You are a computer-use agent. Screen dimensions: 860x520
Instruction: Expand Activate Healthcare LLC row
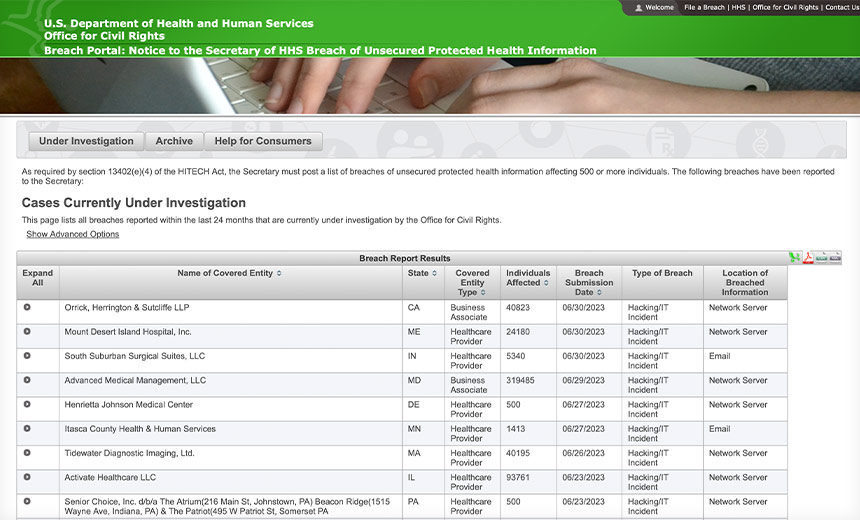point(27,477)
